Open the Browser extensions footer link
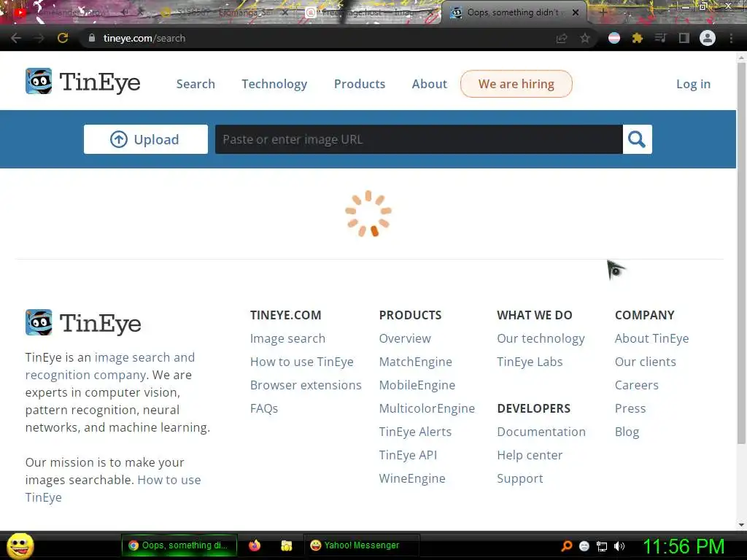 pyautogui.click(x=306, y=385)
